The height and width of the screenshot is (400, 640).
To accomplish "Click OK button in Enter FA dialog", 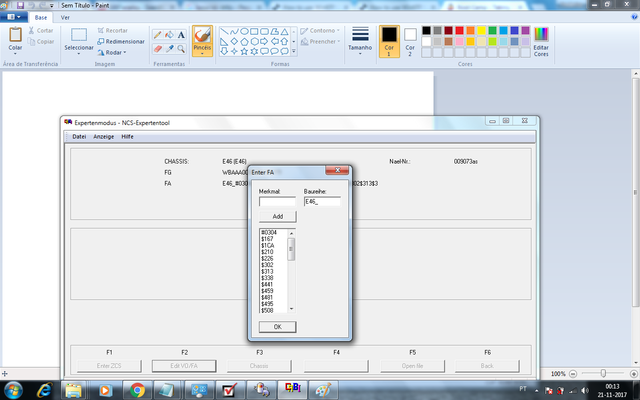I will [x=278, y=327].
